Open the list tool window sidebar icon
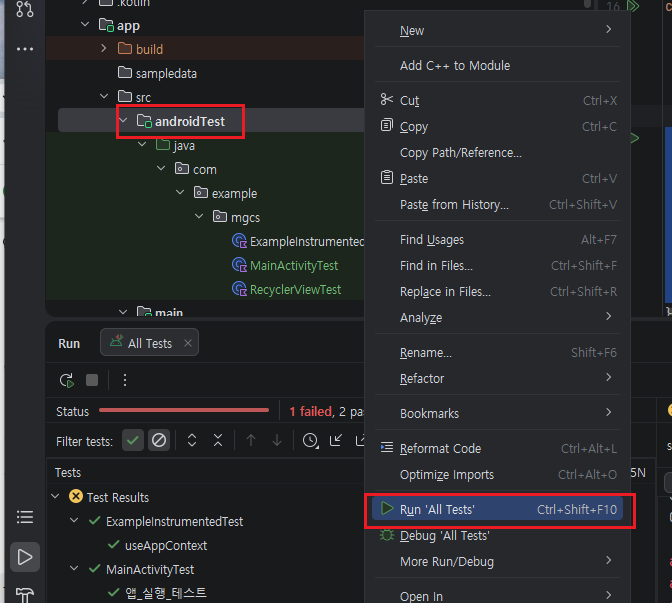 tap(25, 517)
